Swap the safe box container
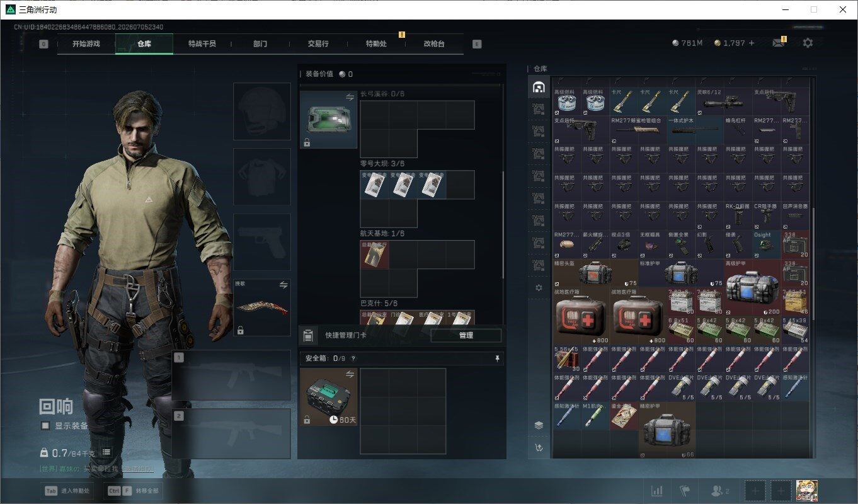 point(350,374)
